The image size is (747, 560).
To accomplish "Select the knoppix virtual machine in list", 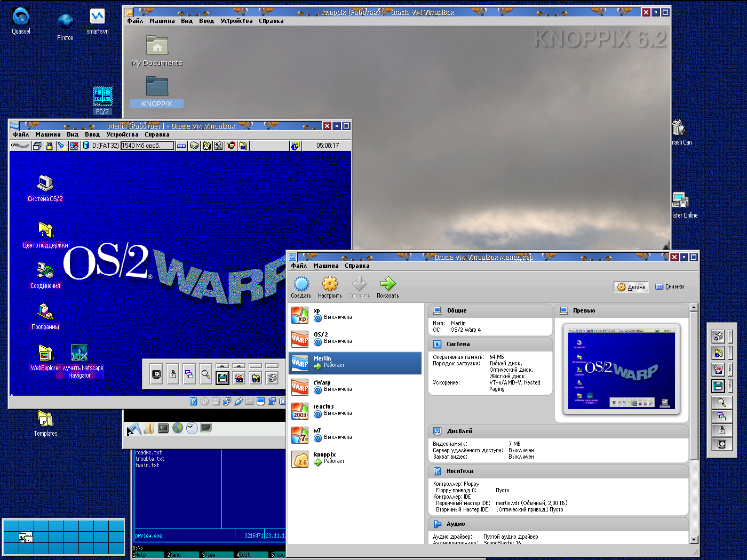I will tap(355, 458).
